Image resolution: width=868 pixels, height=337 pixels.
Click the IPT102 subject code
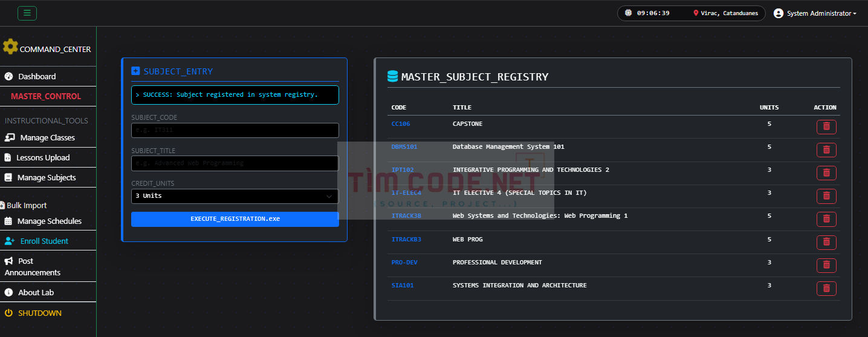coord(403,169)
